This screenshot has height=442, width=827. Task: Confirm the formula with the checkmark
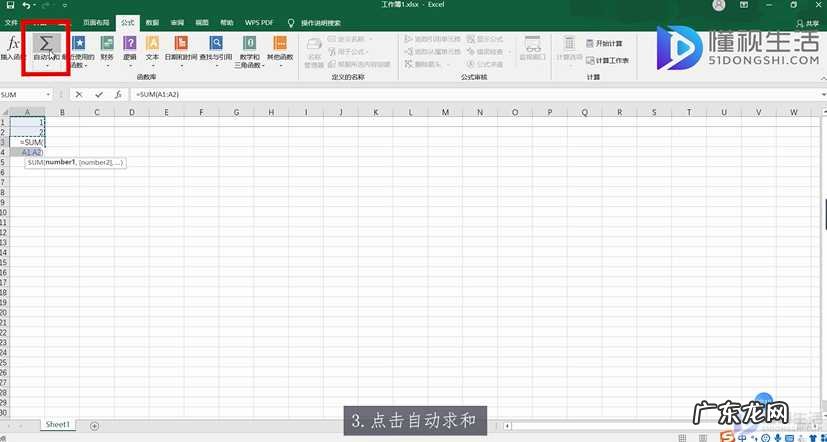[99, 94]
